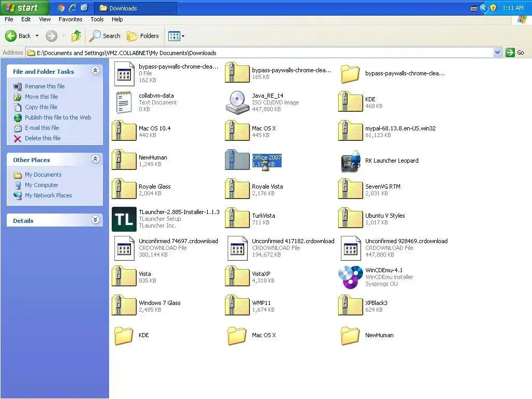Click Copy this file link
The image size is (532, 399).
coord(41,107)
